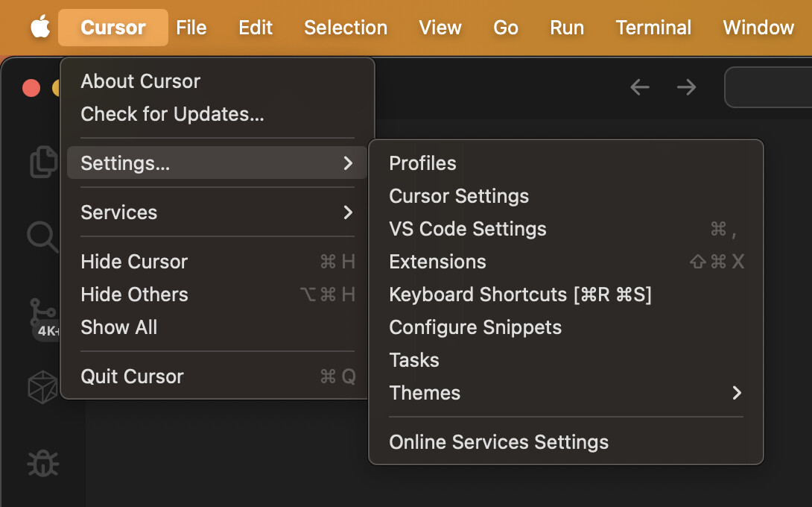Select Keyboard Shortcuts from the submenu
812x507 pixels.
click(x=520, y=295)
